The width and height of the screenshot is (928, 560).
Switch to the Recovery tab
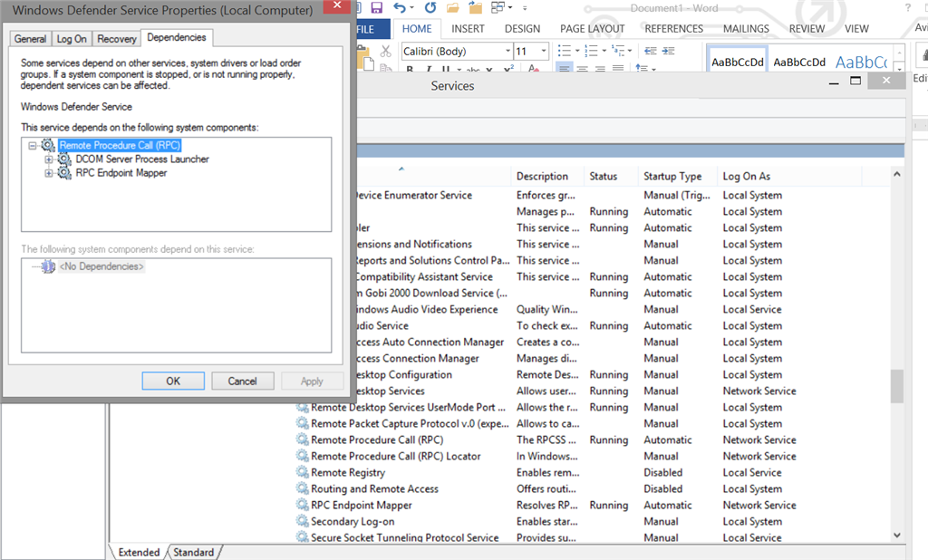pyautogui.click(x=117, y=39)
